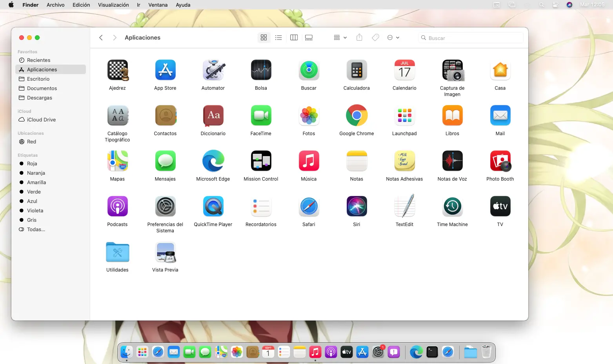The height and width of the screenshot is (364, 613).
Task: Select the Mapas app icon in Finder
Action: [118, 161]
